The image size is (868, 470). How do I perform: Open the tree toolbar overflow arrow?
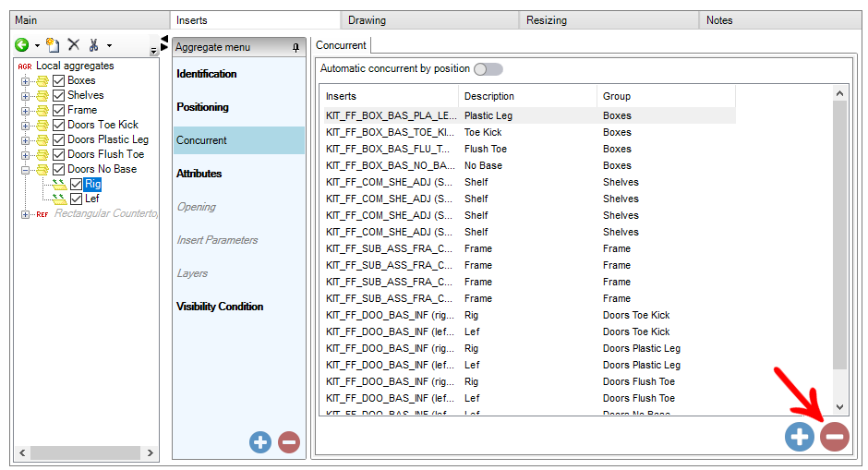click(153, 51)
